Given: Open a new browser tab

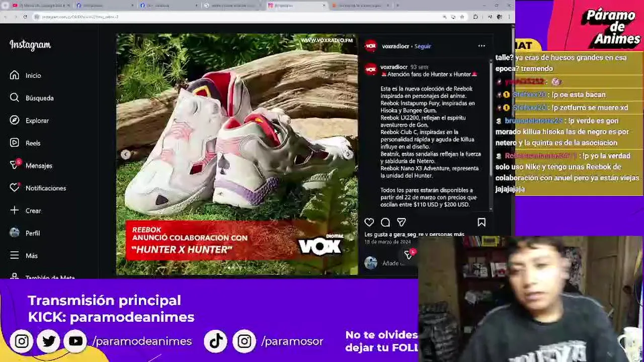Looking at the screenshot, I should (397, 6).
